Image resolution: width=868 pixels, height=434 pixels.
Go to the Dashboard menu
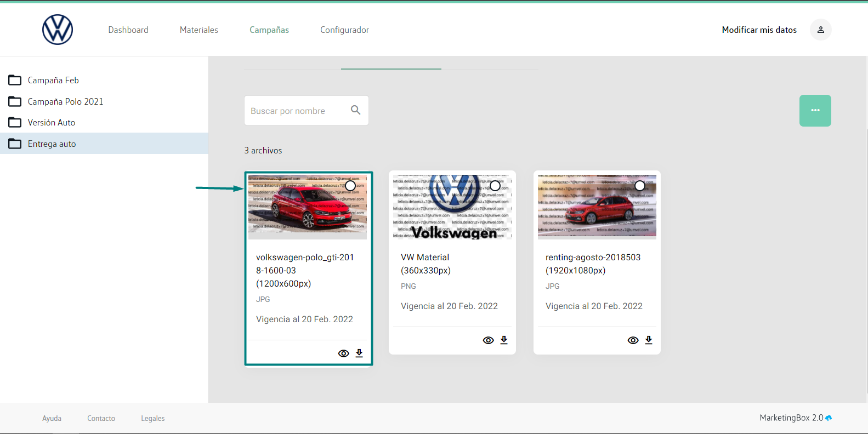click(x=128, y=30)
